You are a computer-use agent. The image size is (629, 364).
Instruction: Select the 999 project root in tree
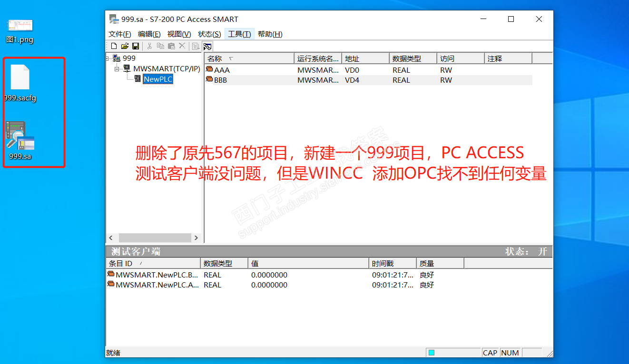tap(129, 58)
